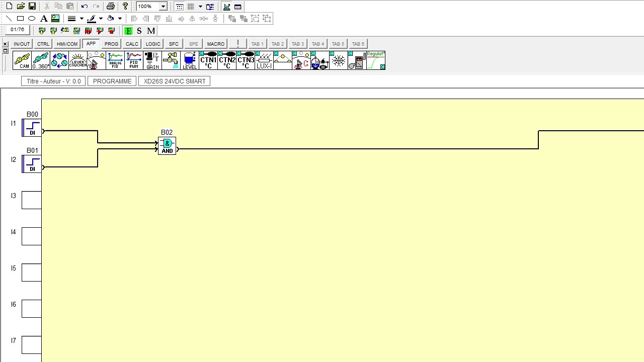Click the empty I3 input slot

coord(32,200)
